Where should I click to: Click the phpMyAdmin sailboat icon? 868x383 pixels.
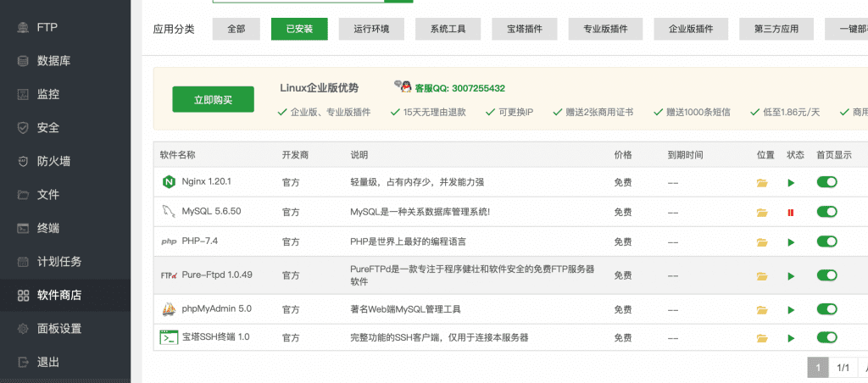[169, 308]
